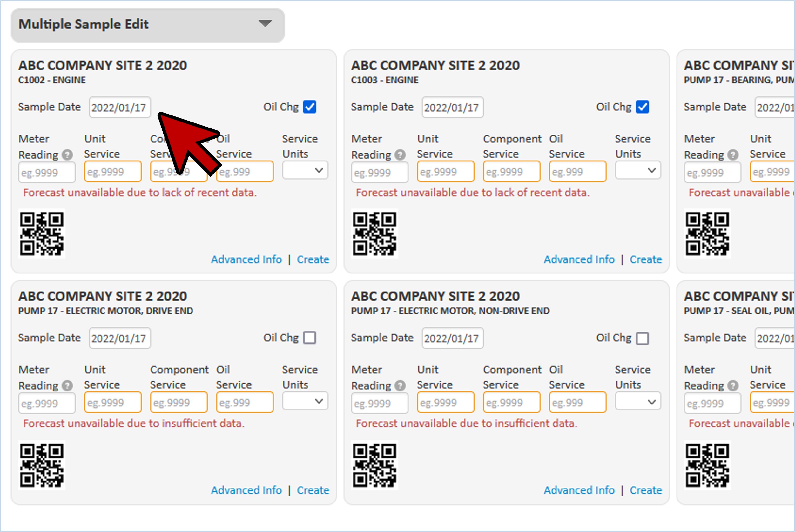Uncheck Oil Chg for C1002 Engine

pos(309,107)
